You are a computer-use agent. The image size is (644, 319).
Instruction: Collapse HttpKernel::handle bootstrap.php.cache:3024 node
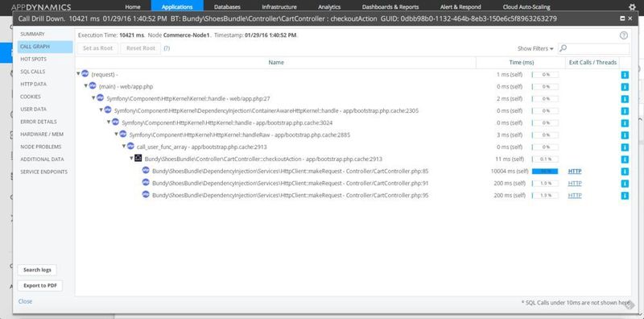tap(109, 122)
